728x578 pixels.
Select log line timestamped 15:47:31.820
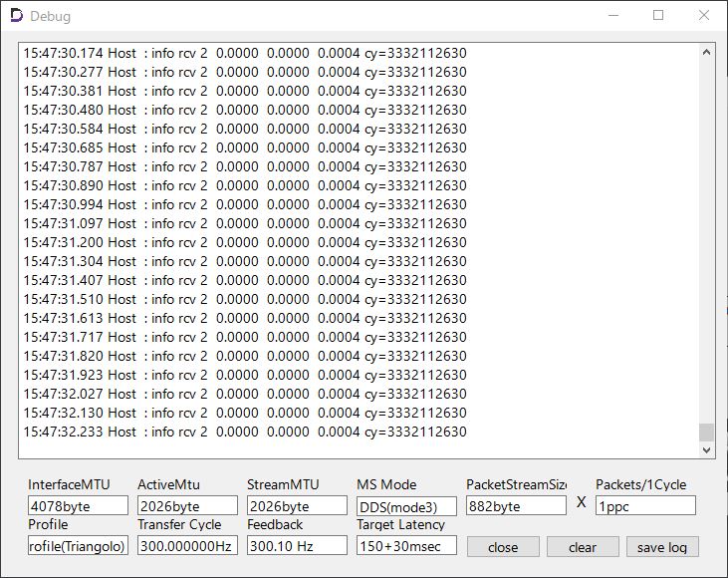[245, 356]
